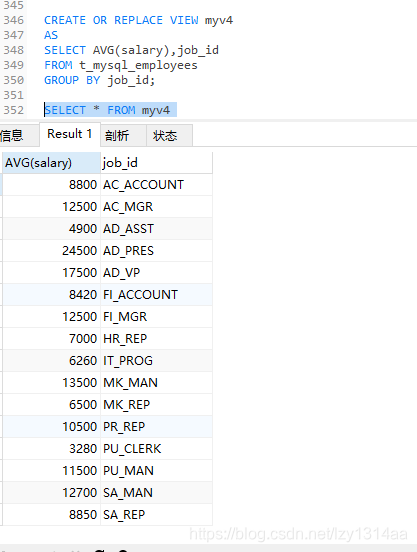Select the AC_MGR cell
The width and height of the screenshot is (417, 552).
(x=156, y=207)
